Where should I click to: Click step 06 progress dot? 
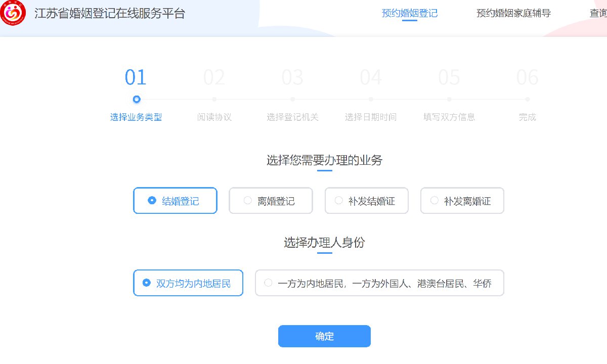tap(528, 99)
